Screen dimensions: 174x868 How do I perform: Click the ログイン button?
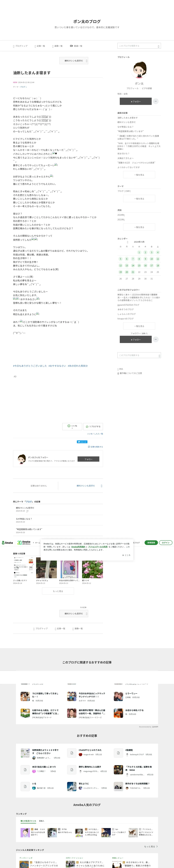click(x=166, y=542)
